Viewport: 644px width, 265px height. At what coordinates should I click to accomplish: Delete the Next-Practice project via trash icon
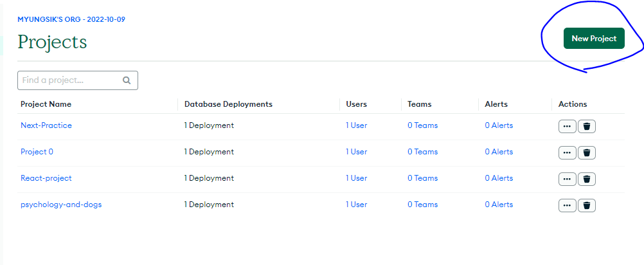tap(587, 127)
